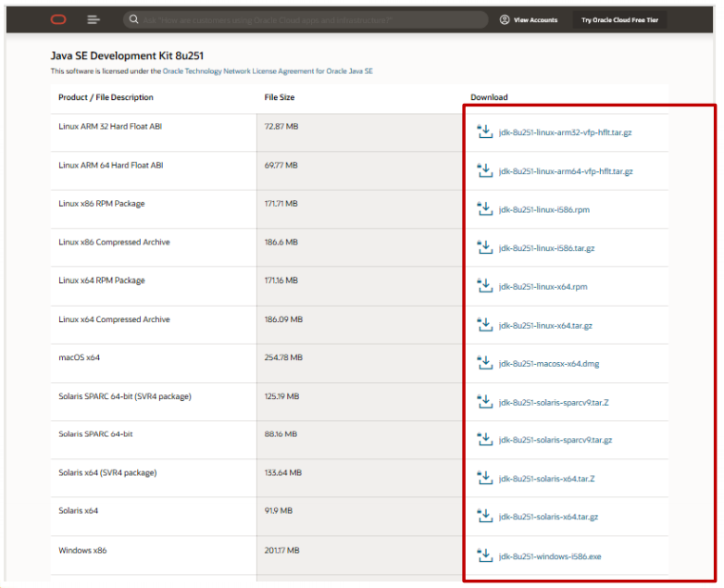Download jdk-8u251-solaris-x64.tar.Z link

point(546,479)
